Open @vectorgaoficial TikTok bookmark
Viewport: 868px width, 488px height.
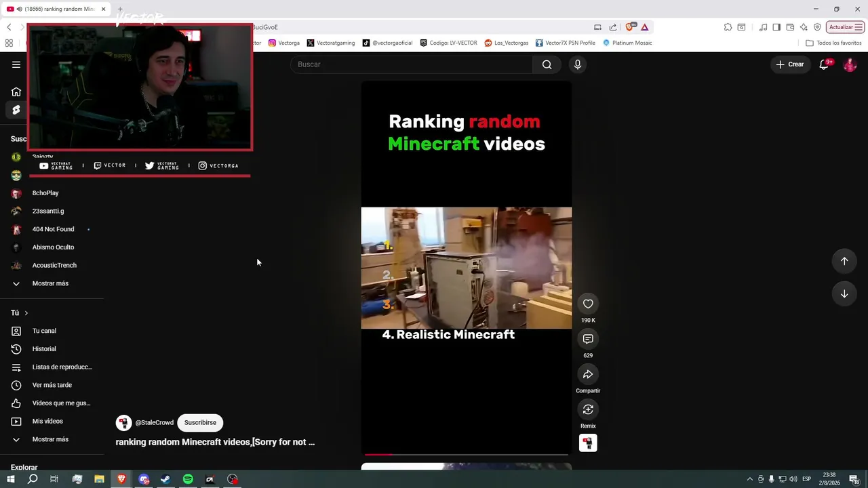pos(387,43)
